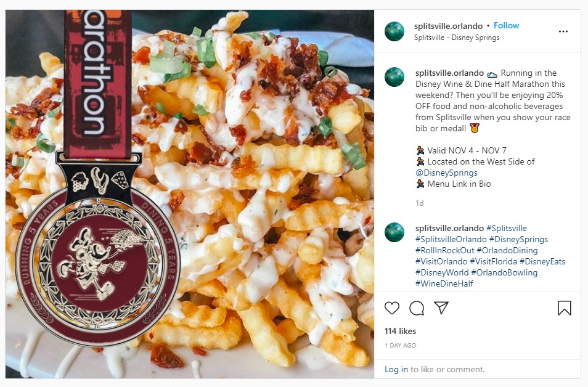The width and height of the screenshot is (588, 387).
Task: Open the 1 DAY AGO timestamp
Action: [400, 345]
